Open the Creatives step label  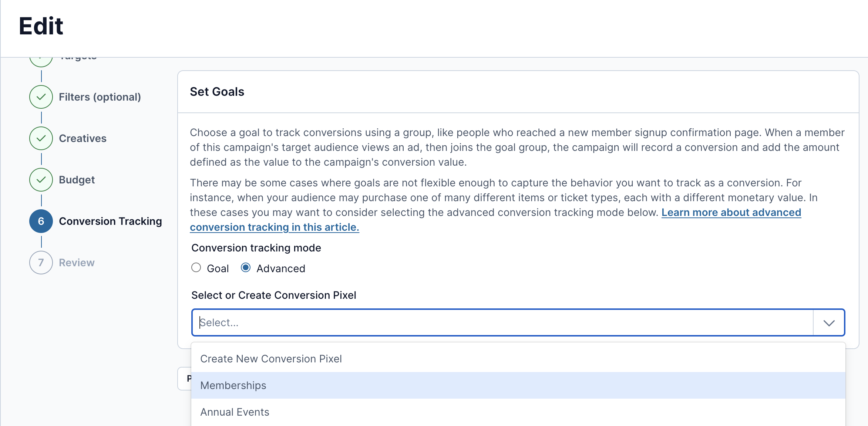pyautogui.click(x=83, y=138)
